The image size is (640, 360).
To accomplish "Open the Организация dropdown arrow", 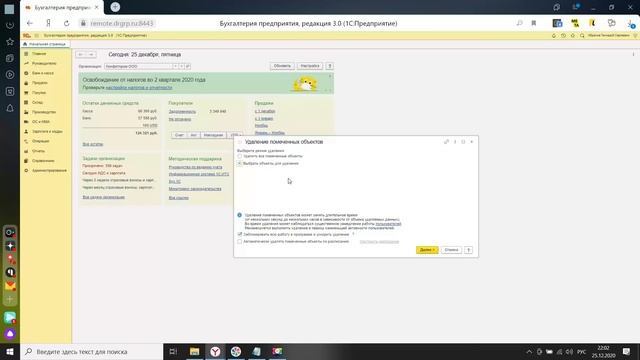I will (x=176, y=66).
